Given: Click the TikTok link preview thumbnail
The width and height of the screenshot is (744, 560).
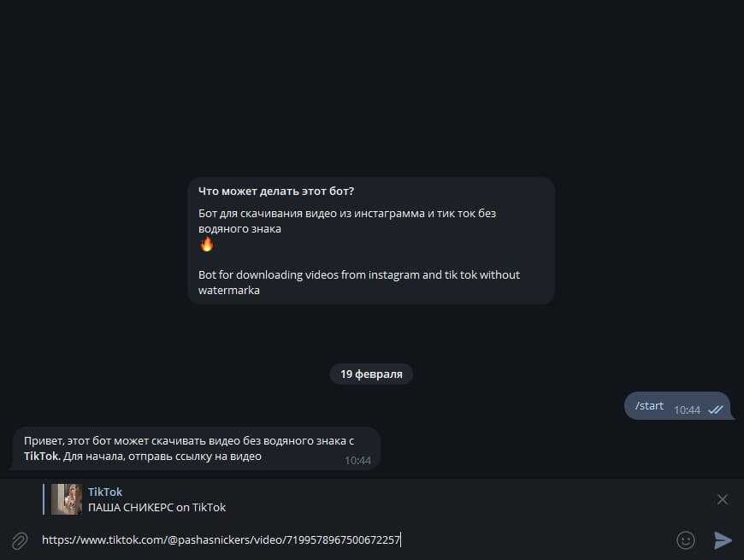Looking at the screenshot, I should coord(67,499).
